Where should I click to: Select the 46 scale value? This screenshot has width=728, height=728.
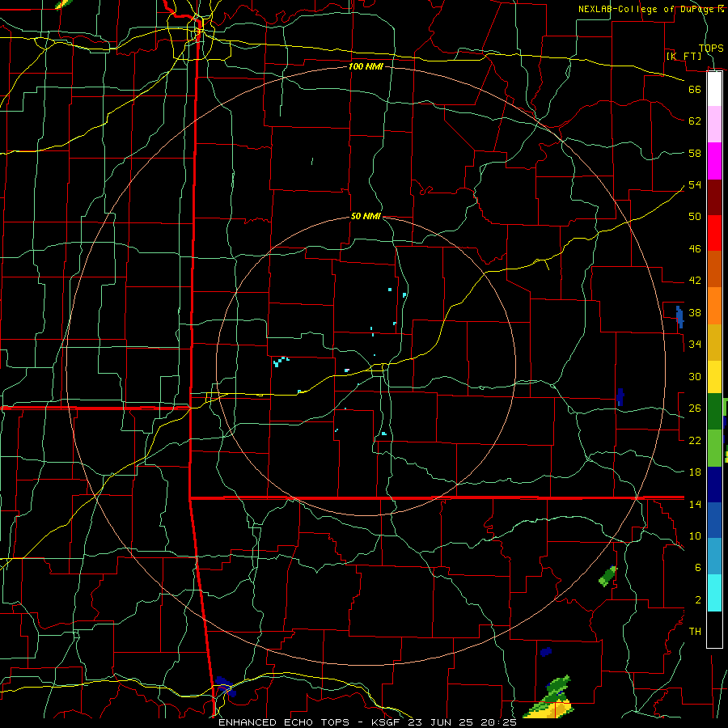coord(695,249)
